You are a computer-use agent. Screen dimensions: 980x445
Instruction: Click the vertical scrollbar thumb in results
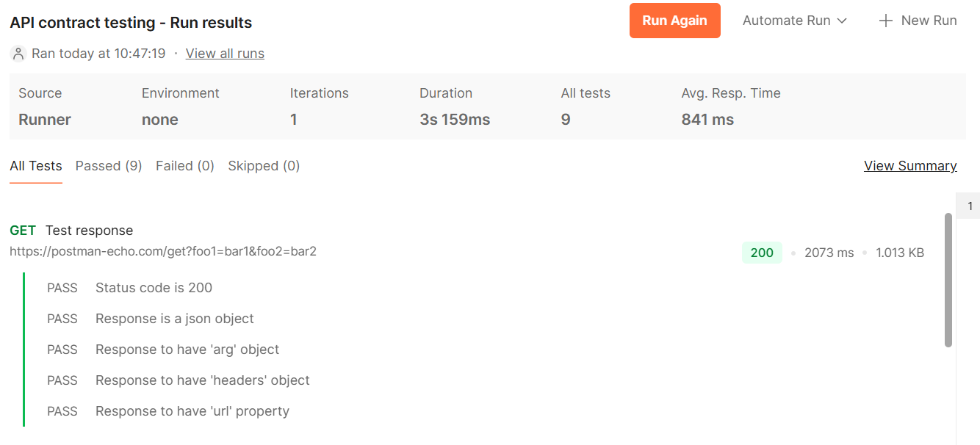coord(948,280)
